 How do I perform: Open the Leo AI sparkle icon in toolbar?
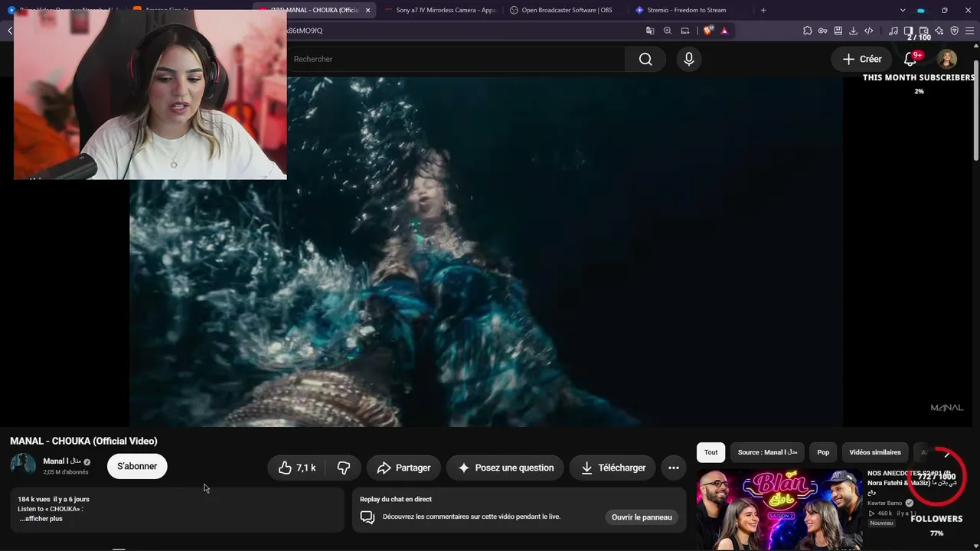939,31
